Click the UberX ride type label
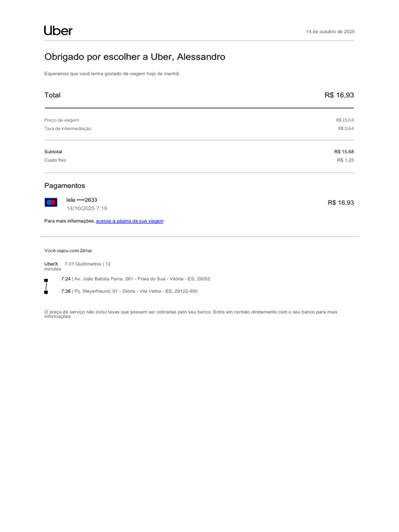399x532 pixels. point(51,264)
